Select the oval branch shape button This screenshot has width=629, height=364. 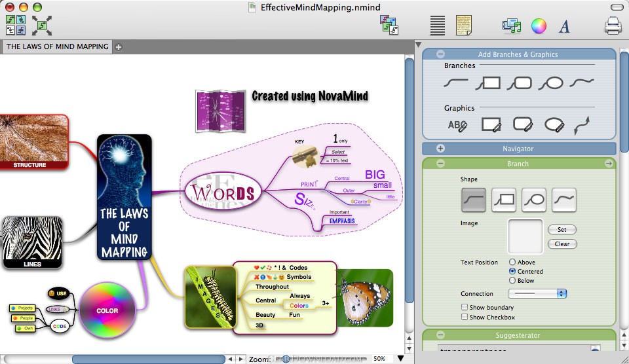(534, 200)
